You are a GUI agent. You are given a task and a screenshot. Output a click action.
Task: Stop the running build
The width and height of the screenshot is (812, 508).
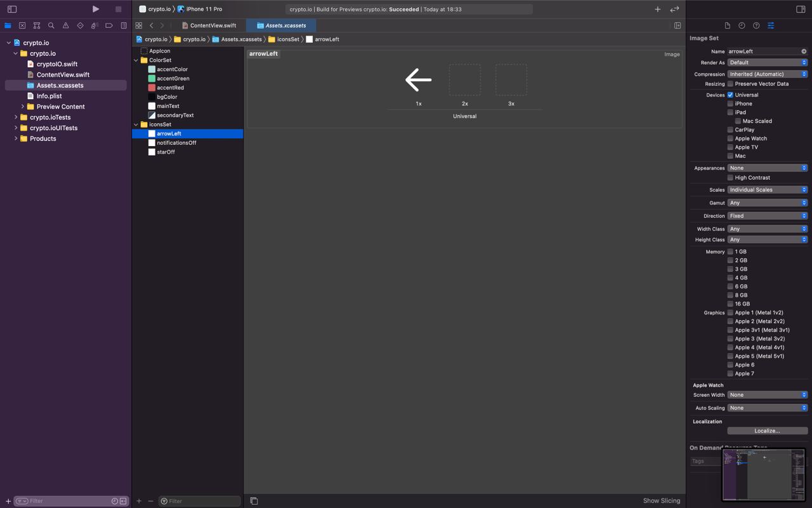[118, 9]
